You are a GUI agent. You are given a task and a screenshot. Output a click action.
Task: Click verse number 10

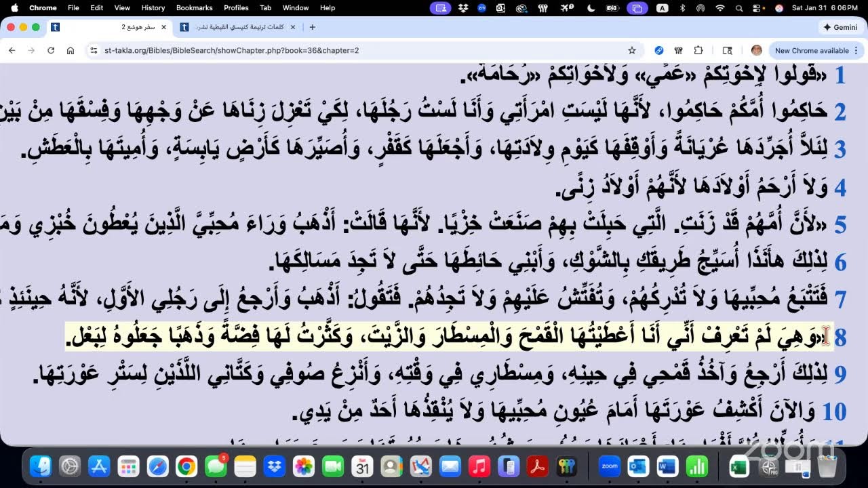(835, 411)
